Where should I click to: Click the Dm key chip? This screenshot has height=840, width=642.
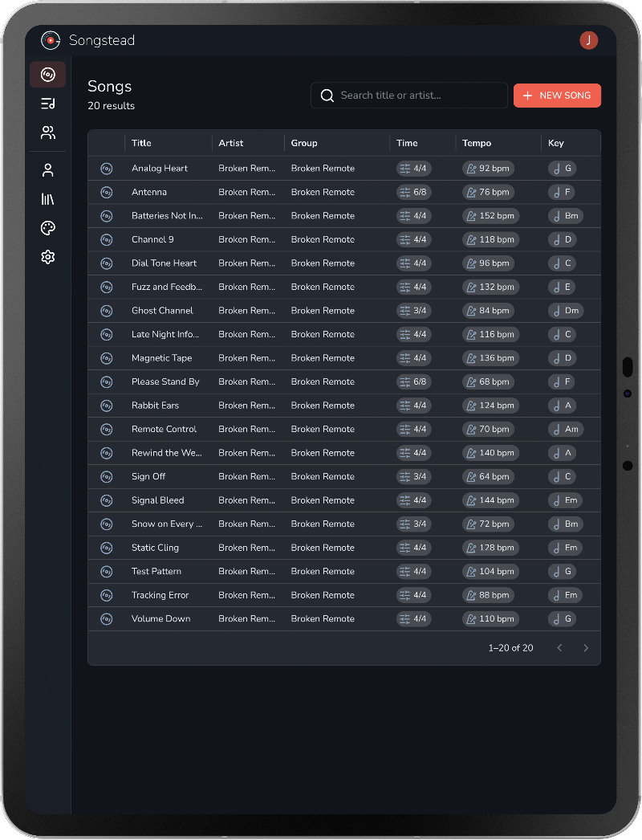click(566, 311)
